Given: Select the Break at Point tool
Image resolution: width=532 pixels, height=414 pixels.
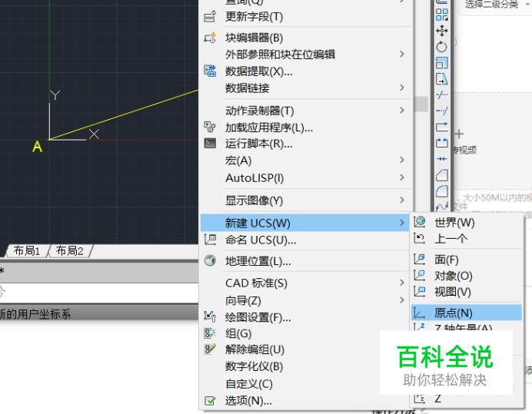Looking at the screenshot, I should pos(442,127).
